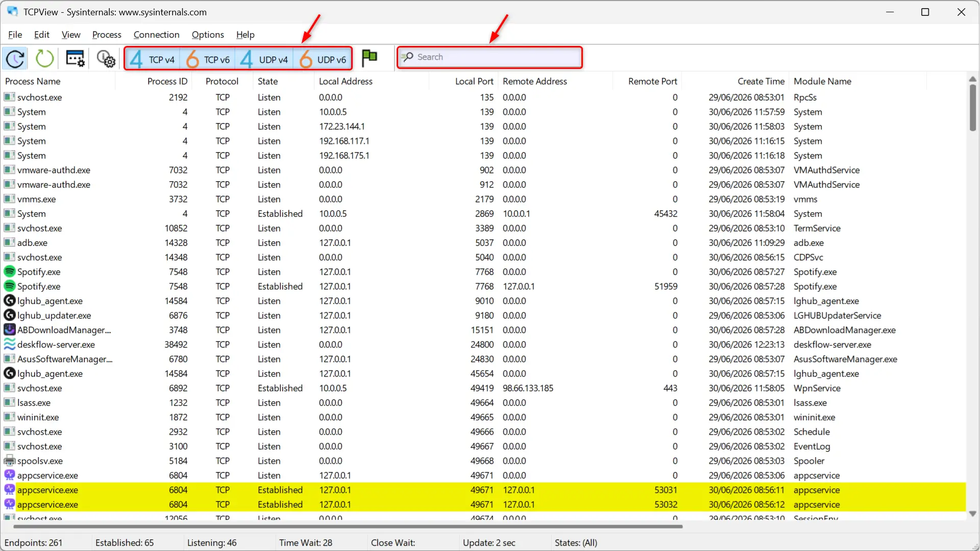This screenshot has height=551, width=980.
Task: Click the lghub_updater.exe Logitech icon
Action: click(x=9, y=315)
